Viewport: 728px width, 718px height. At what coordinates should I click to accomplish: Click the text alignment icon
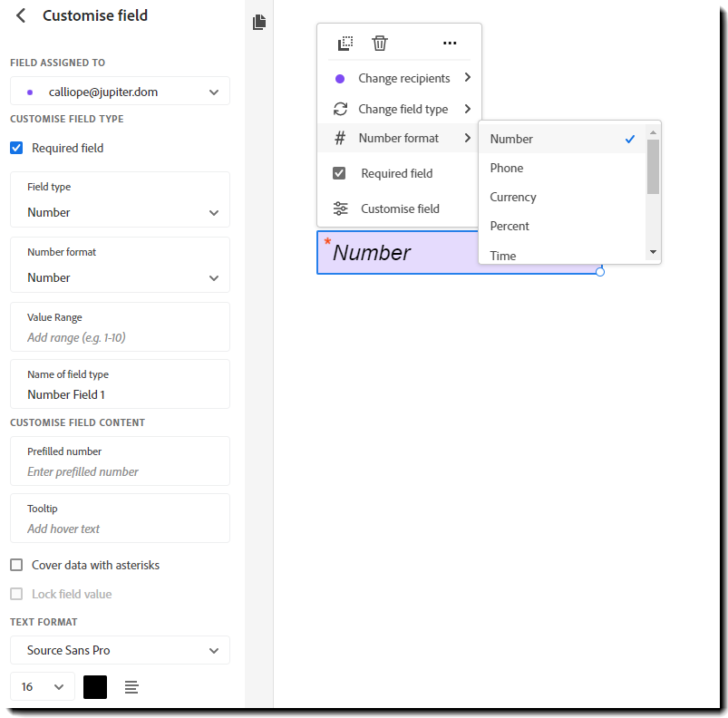pos(131,687)
